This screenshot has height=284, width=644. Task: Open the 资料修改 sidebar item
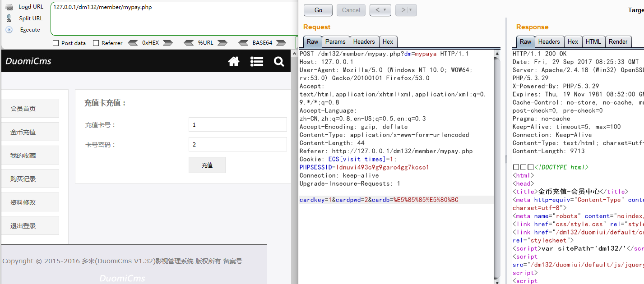click(x=30, y=202)
